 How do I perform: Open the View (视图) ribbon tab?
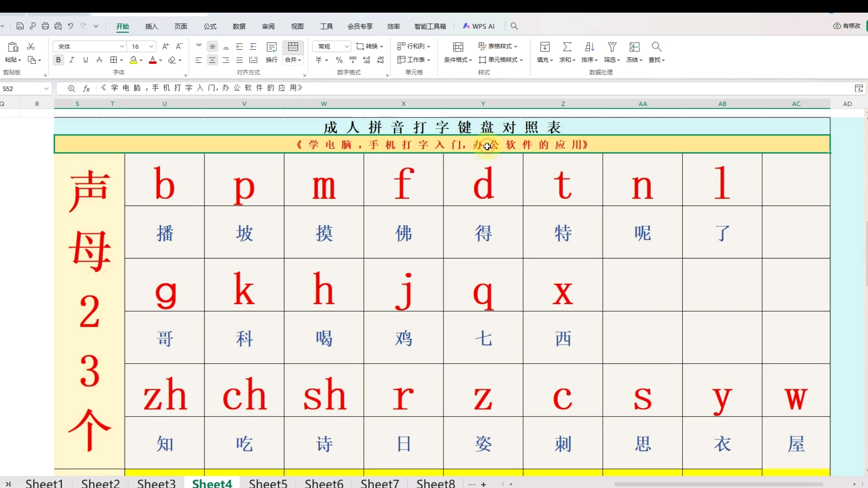(x=297, y=26)
